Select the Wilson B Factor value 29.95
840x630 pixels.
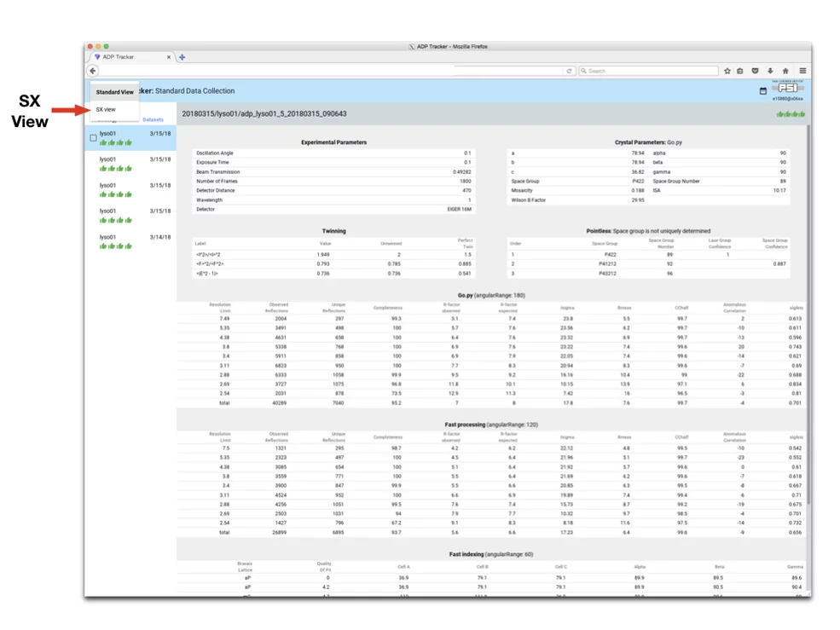(638, 200)
